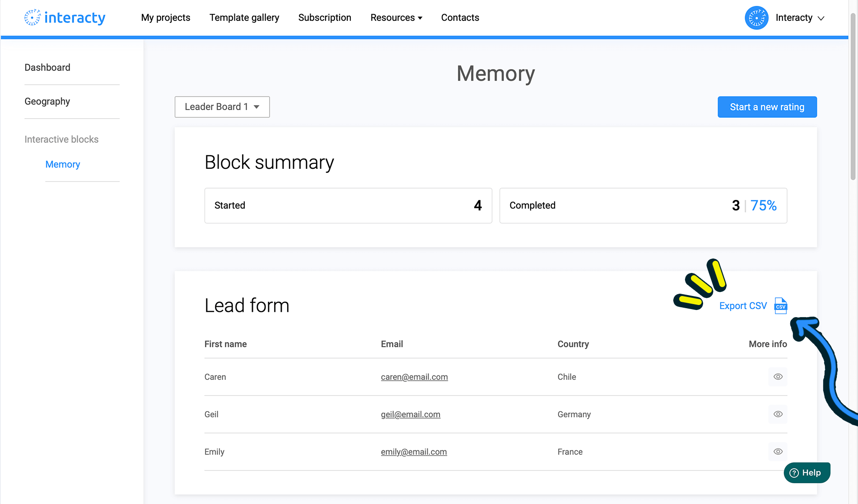This screenshot has height=504, width=858.
Task: Go to My projects
Action: point(166,18)
